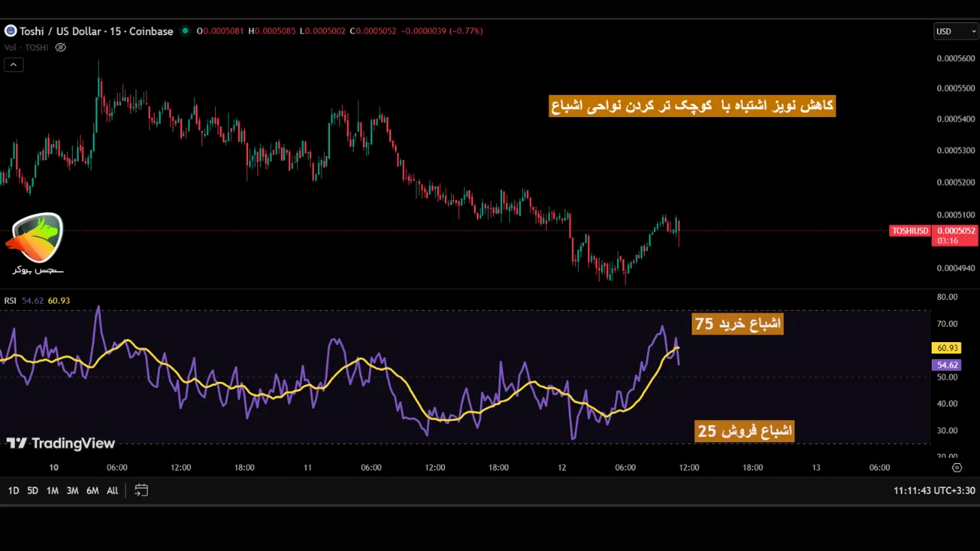Click the green market status dot

[185, 31]
